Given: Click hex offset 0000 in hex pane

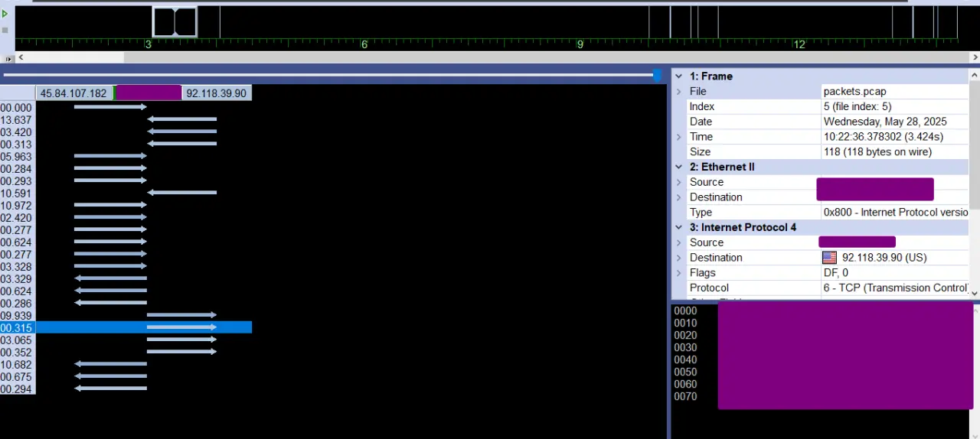Looking at the screenshot, I should tap(685, 311).
